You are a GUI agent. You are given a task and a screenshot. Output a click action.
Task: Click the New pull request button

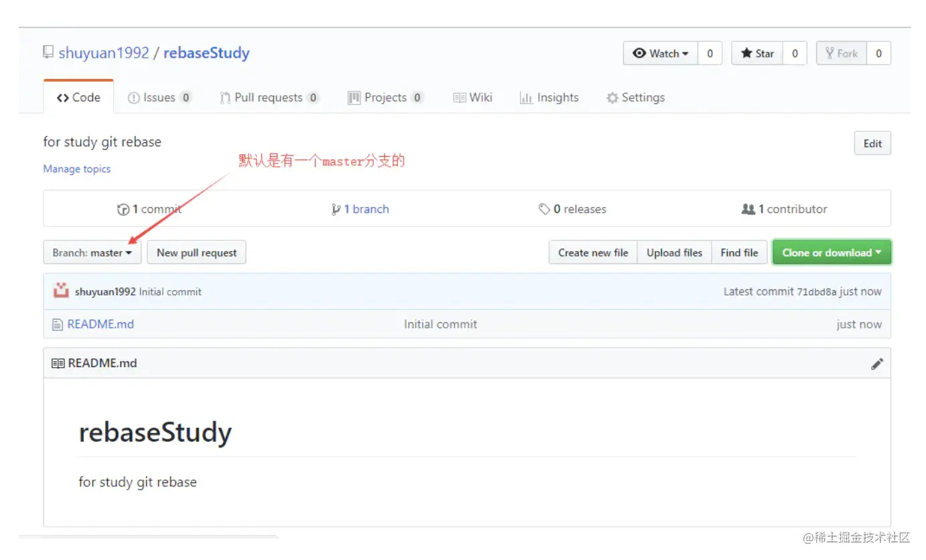(x=196, y=253)
